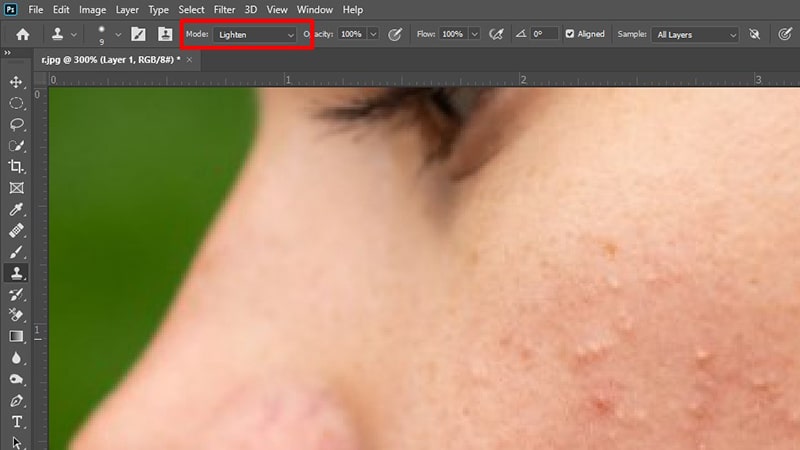This screenshot has height=450, width=800.
Task: Select the Frame tool
Action: click(16, 188)
